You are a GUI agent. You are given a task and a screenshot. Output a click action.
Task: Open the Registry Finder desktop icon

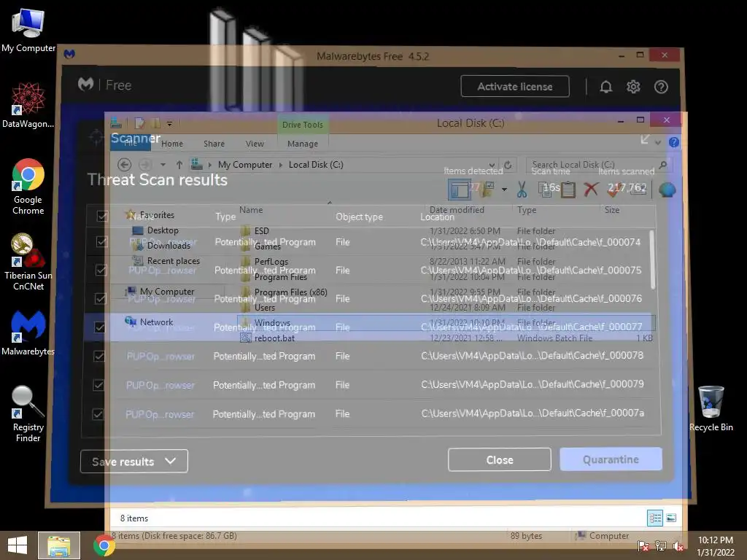coord(28,414)
